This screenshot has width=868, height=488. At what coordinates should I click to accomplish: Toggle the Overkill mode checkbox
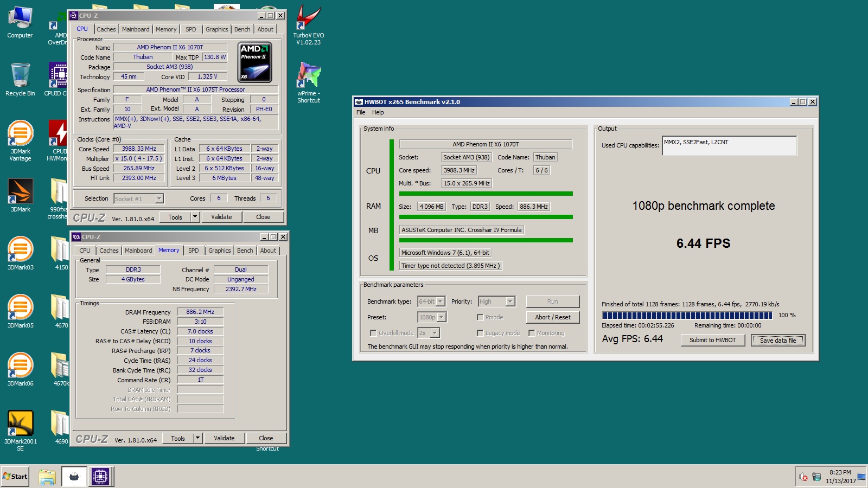(x=373, y=333)
